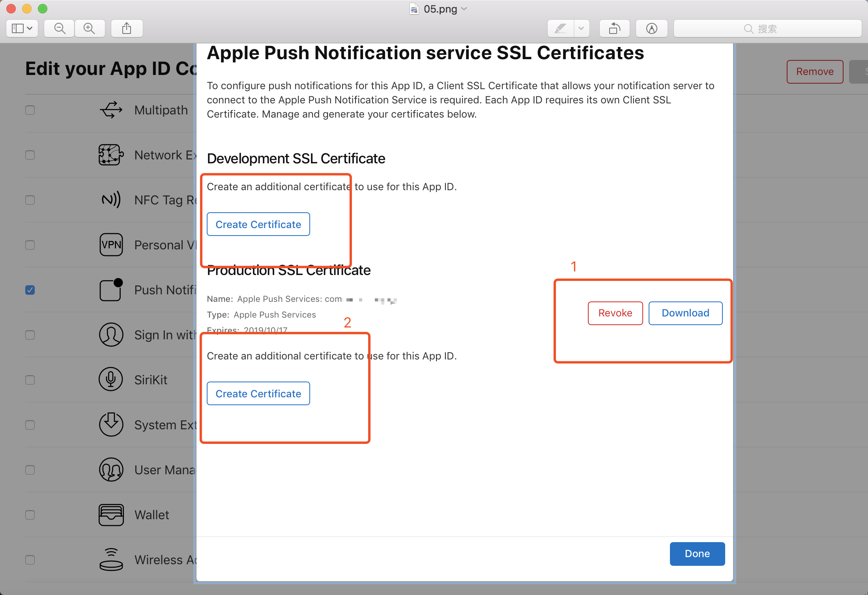Viewport: 868px width, 595px height.
Task: Enable the Wireless Accessory checkbox
Action: click(x=30, y=560)
